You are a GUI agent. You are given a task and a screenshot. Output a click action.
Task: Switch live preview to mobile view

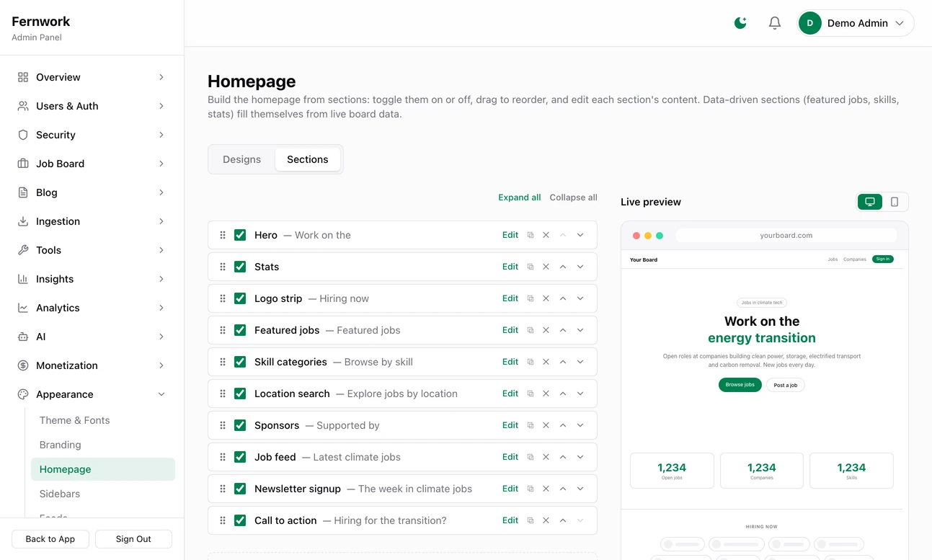coord(895,202)
